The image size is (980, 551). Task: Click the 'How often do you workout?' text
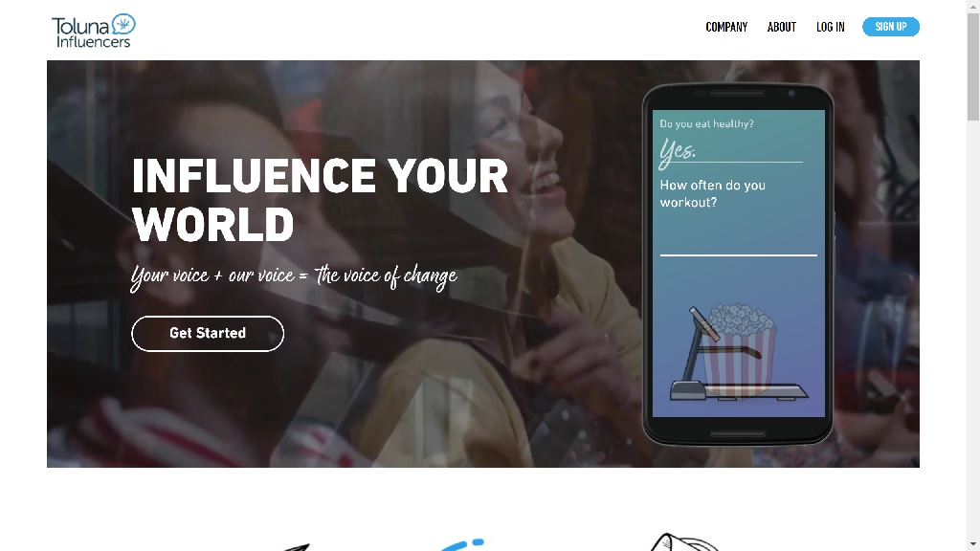tap(712, 193)
